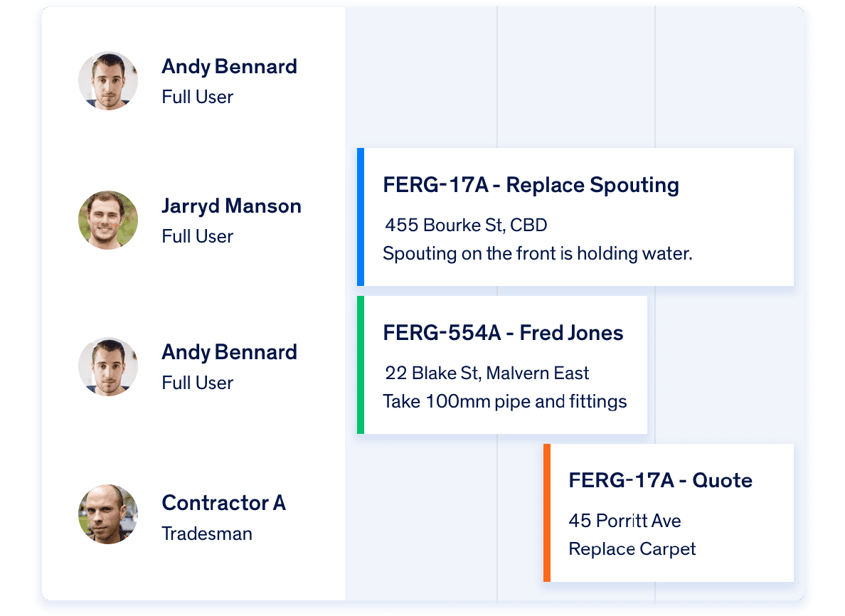Click the Take 100mm pipe and fittings note

coord(504,401)
